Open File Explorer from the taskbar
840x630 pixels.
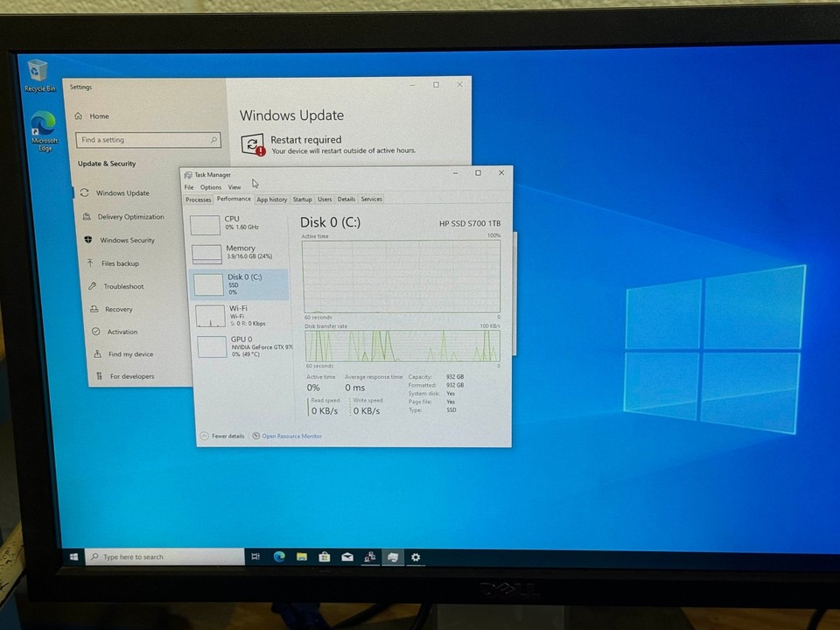coord(302,556)
